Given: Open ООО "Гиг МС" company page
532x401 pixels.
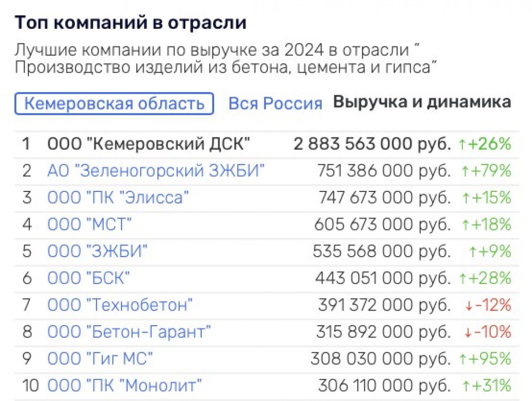Looking at the screenshot, I should coord(100,358).
